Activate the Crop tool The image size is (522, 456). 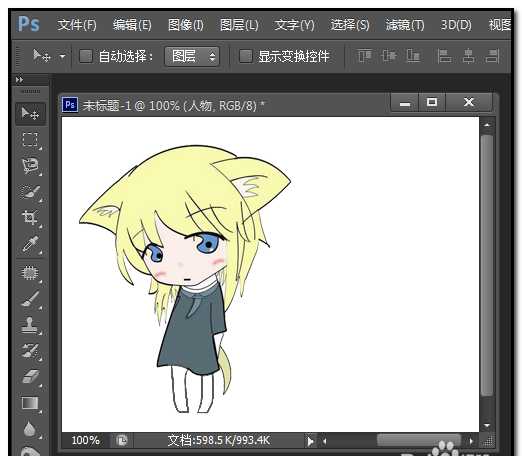(x=30, y=218)
